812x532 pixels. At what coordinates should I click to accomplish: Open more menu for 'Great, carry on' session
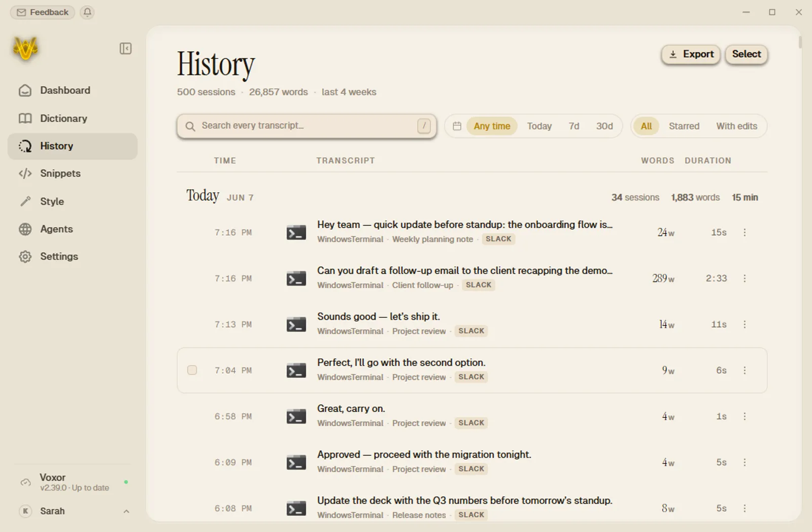pos(745,416)
